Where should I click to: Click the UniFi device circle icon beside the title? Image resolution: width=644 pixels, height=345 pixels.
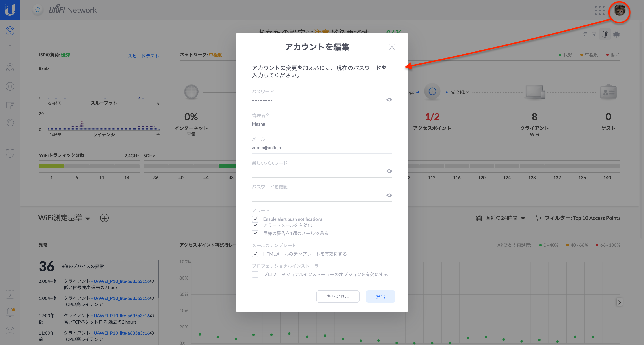38,10
